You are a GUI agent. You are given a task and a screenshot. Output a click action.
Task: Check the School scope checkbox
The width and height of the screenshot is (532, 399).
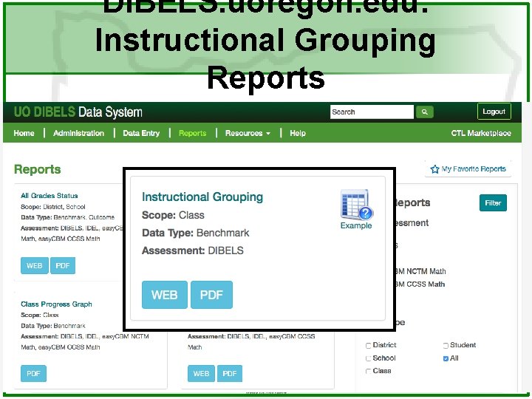(x=369, y=358)
